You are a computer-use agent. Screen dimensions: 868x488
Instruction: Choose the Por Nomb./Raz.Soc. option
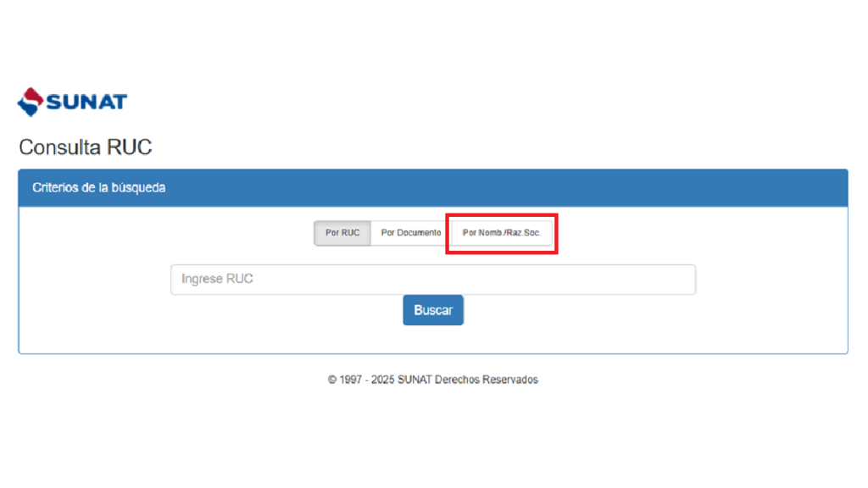coord(501,233)
